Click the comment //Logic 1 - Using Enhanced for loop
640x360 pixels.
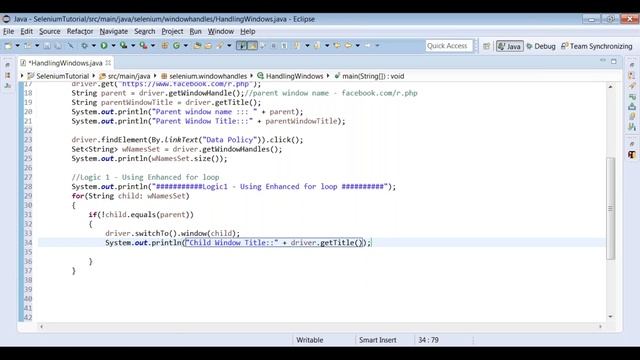click(145, 177)
